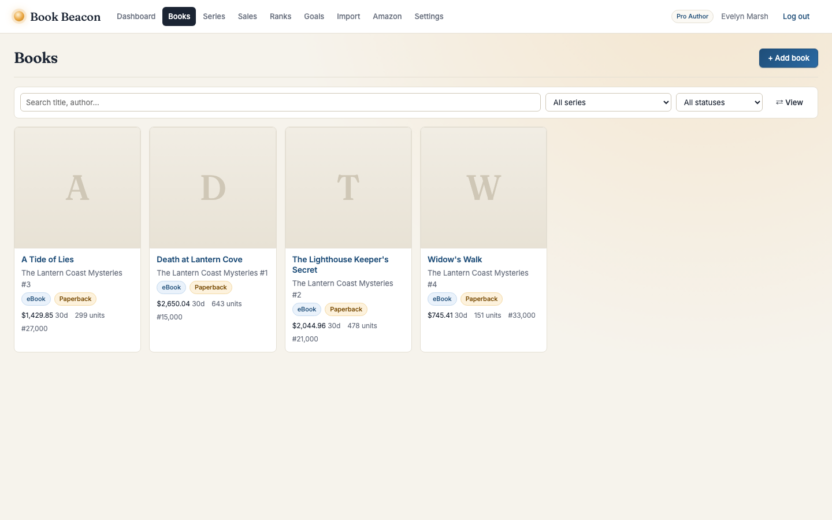Open Settings from the top navigation
The height and width of the screenshot is (520, 832).
click(x=429, y=16)
